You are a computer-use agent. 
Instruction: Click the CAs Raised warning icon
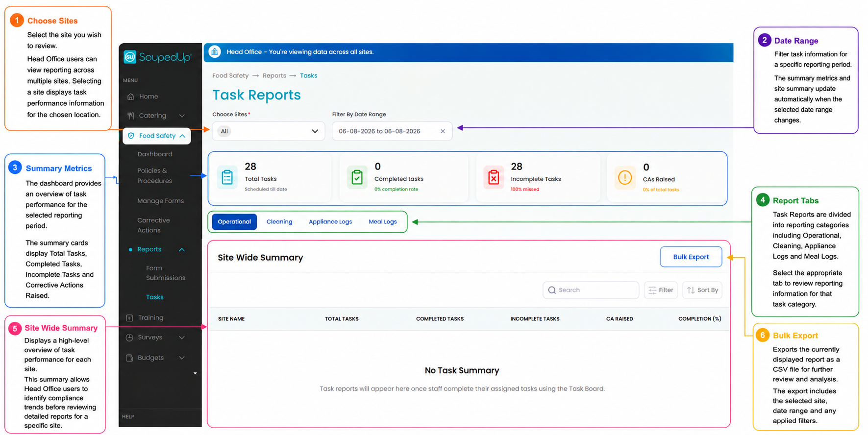pos(625,177)
